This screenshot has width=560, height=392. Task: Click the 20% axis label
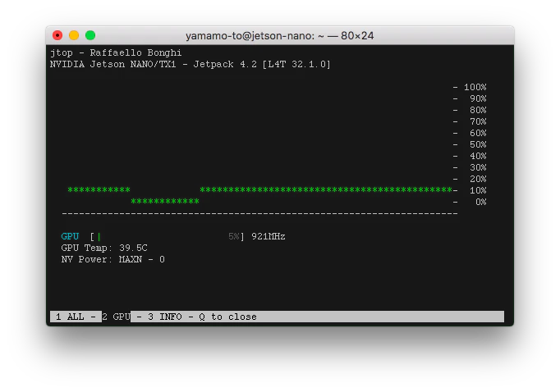(478, 179)
